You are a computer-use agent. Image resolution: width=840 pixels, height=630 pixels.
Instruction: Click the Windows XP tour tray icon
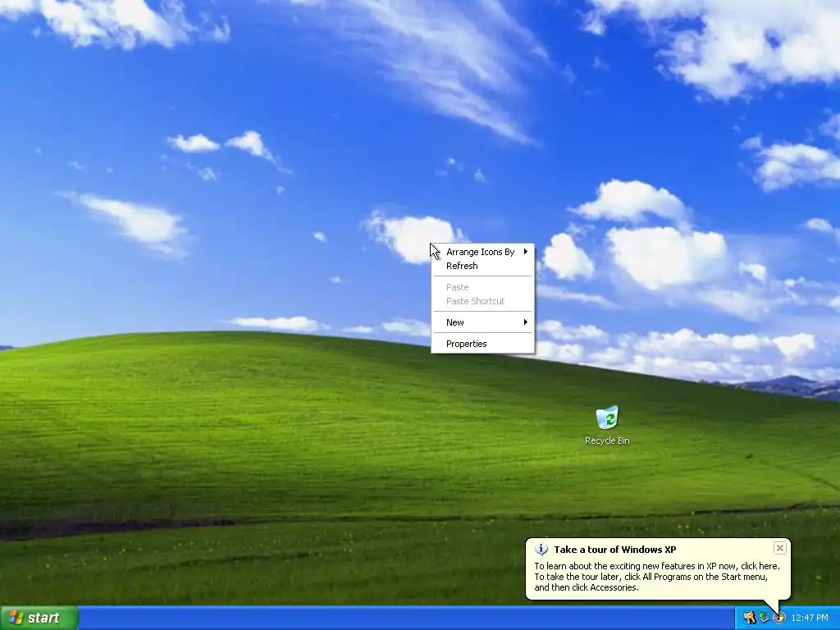(779, 618)
